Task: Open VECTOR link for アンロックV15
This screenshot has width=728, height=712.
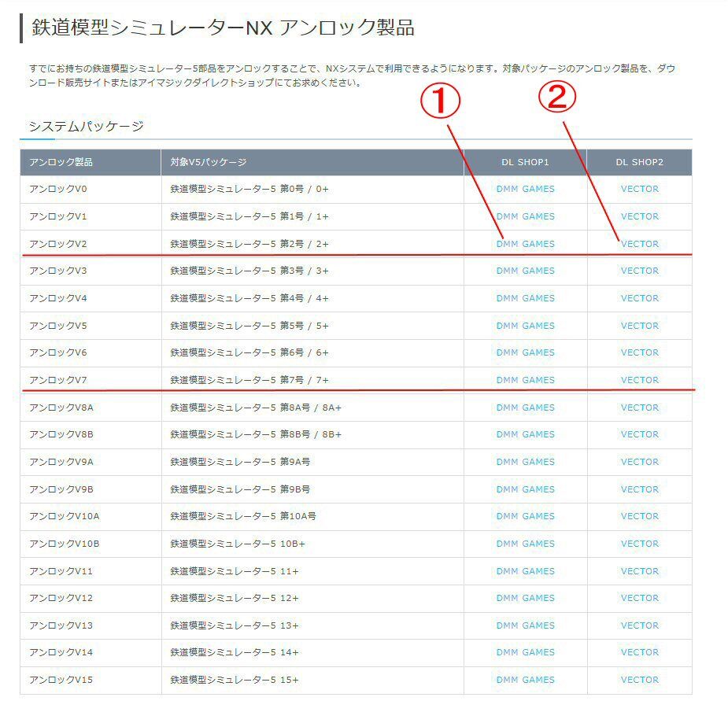Action: click(x=640, y=679)
